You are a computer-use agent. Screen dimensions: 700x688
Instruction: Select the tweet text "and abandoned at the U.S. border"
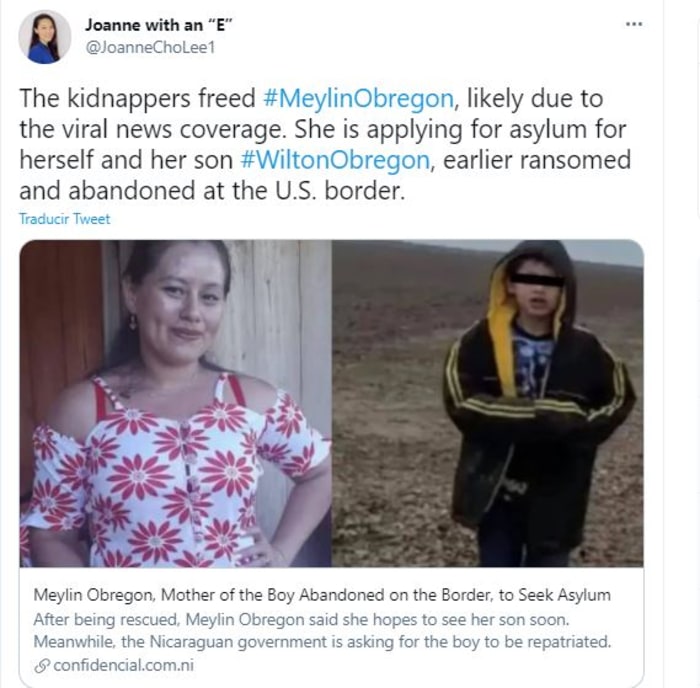212,191
